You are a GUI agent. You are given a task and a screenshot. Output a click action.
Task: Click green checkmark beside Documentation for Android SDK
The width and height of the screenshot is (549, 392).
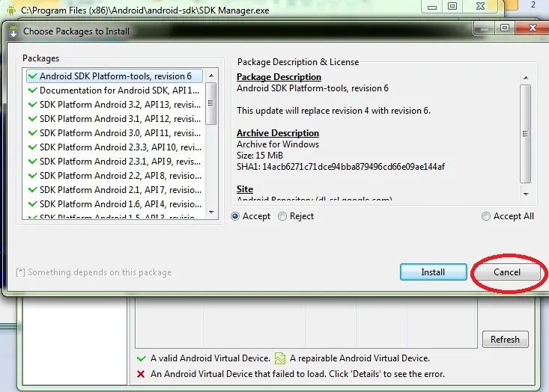pyautogui.click(x=32, y=91)
